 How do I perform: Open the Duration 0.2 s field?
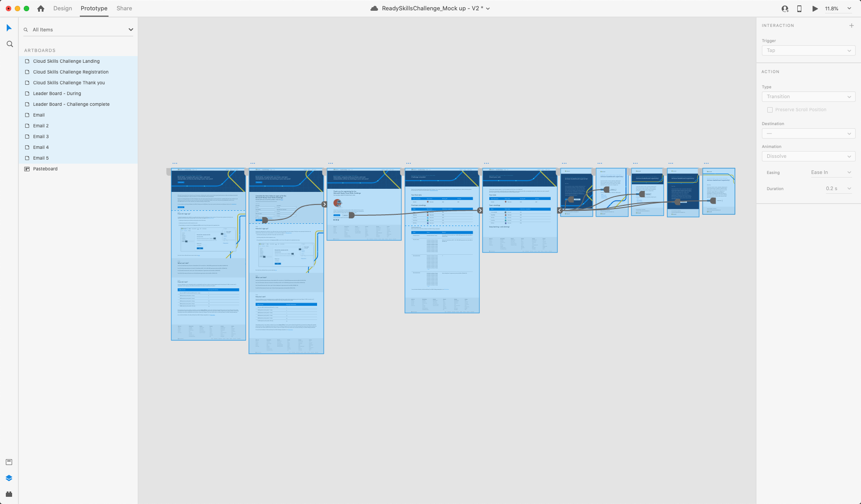[x=838, y=189]
